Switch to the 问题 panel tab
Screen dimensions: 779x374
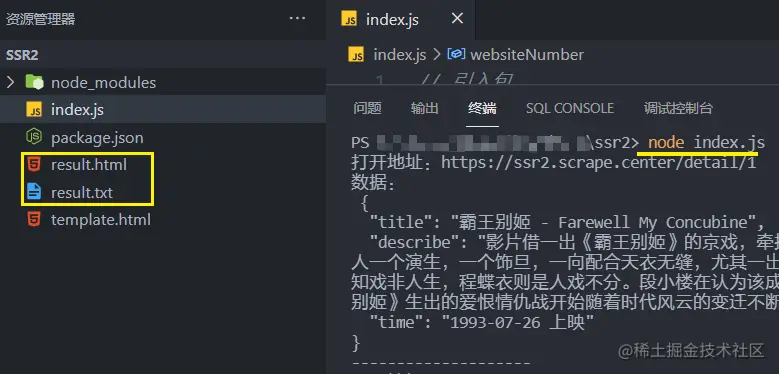coord(367,108)
